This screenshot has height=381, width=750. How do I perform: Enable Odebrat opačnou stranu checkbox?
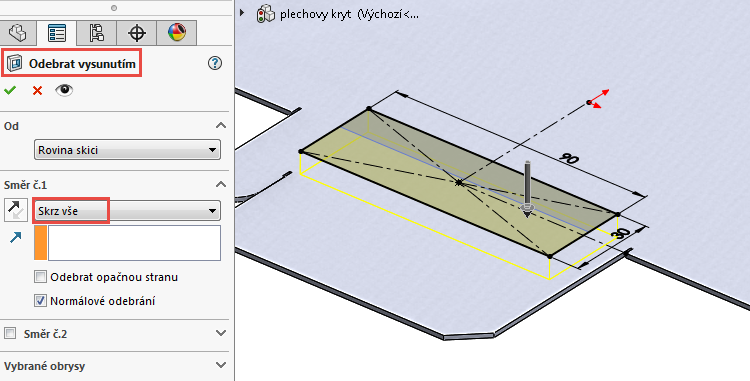[x=41, y=277]
